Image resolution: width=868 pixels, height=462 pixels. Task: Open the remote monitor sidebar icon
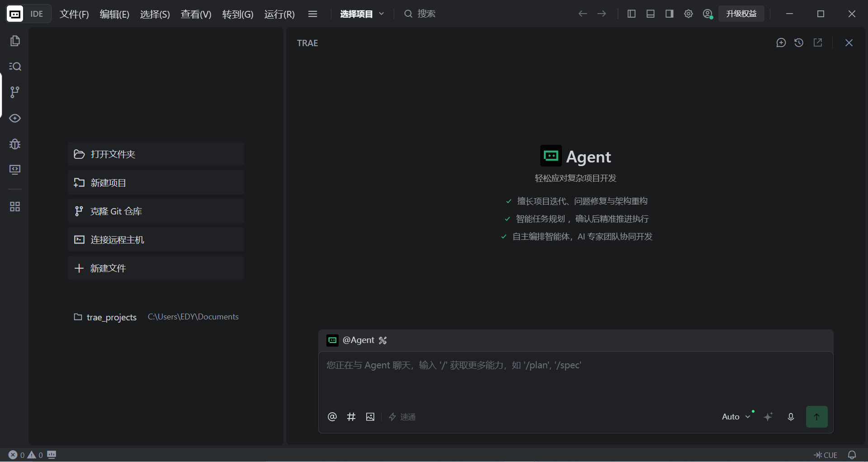pyautogui.click(x=15, y=170)
